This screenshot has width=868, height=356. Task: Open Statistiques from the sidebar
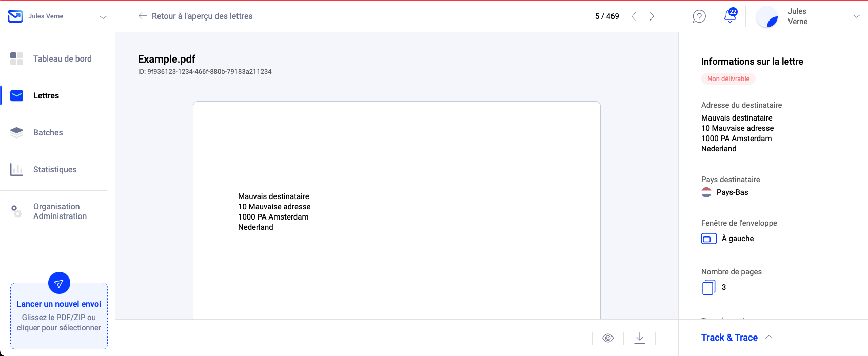pos(54,169)
